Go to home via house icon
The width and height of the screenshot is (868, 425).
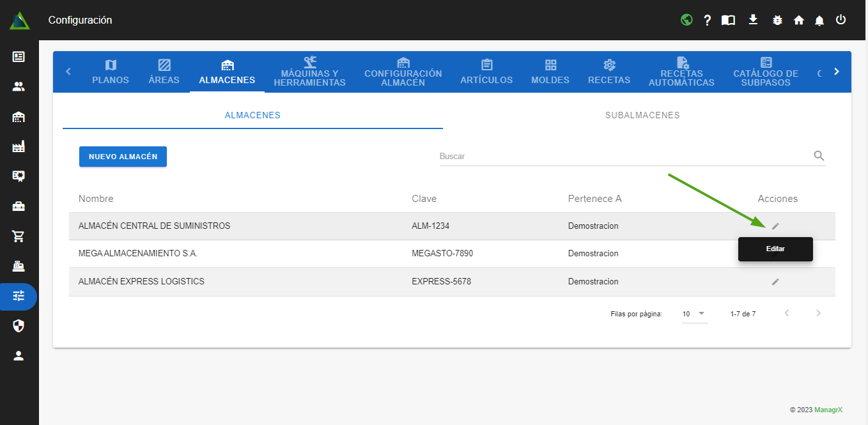[798, 20]
